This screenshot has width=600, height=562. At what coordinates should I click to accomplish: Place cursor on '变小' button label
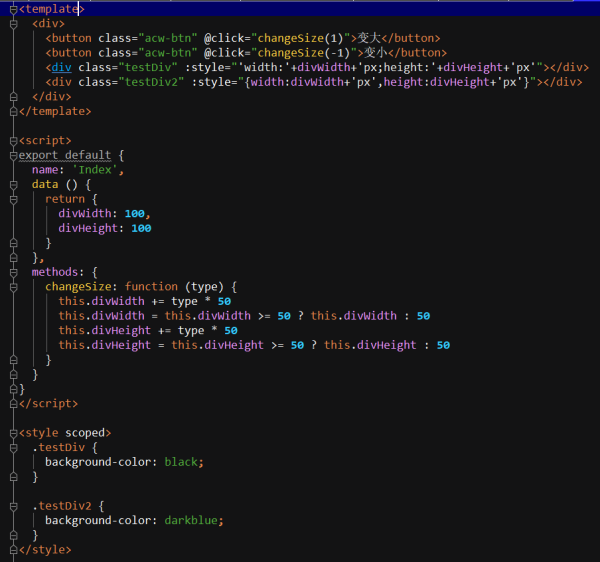coord(376,53)
